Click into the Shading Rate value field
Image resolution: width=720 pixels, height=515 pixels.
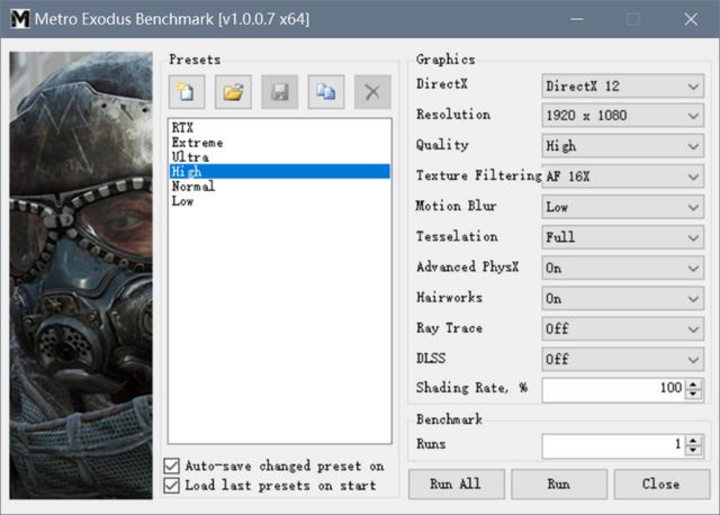pyautogui.click(x=614, y=390)
